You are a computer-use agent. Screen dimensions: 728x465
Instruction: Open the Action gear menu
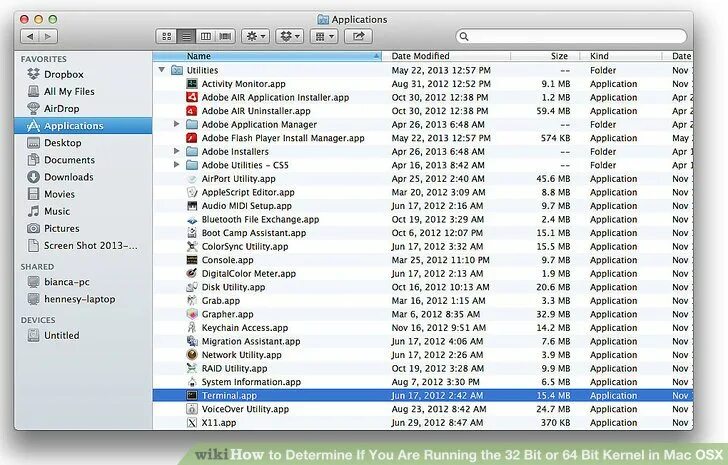pyautogui.click(x=255, y=36)
